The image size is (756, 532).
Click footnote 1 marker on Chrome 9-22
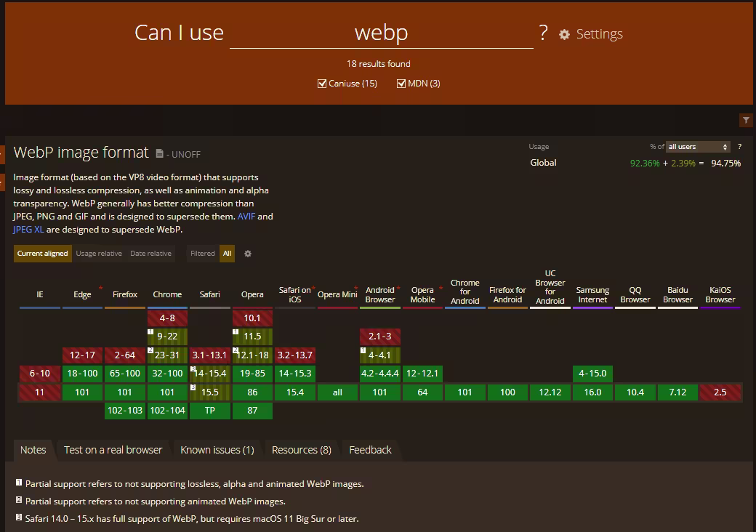point(150,332)
